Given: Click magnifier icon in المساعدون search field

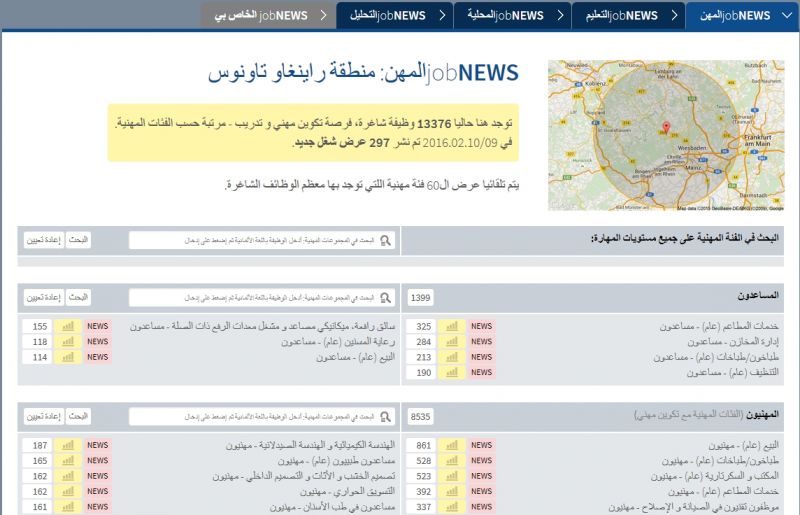Looking at the screenshot, I should 386,298.
